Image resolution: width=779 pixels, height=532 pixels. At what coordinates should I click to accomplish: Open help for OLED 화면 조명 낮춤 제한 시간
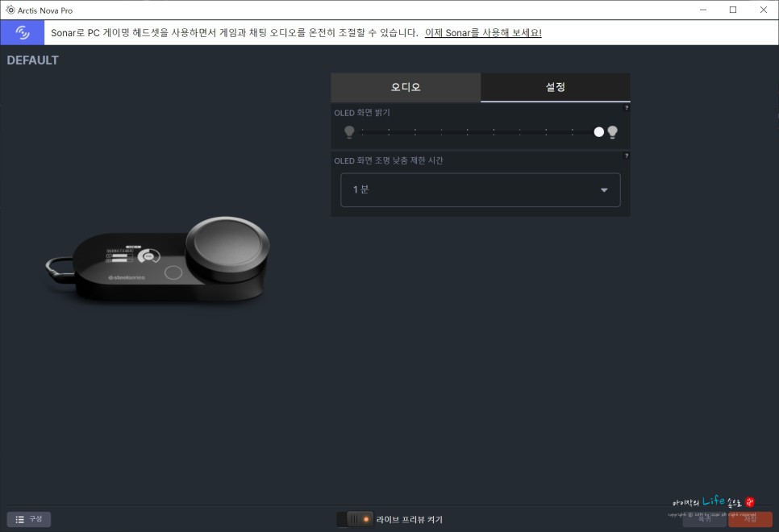click(626, 156)
